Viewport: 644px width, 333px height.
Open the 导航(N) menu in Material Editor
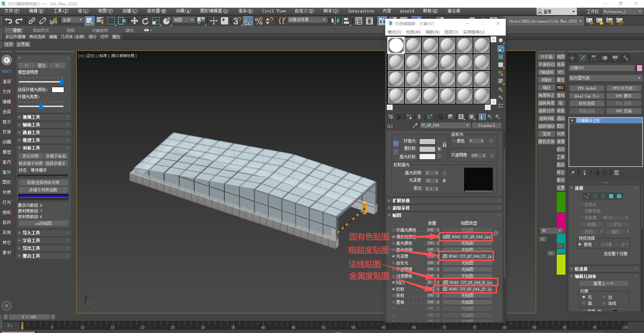[x=432, y=32]
